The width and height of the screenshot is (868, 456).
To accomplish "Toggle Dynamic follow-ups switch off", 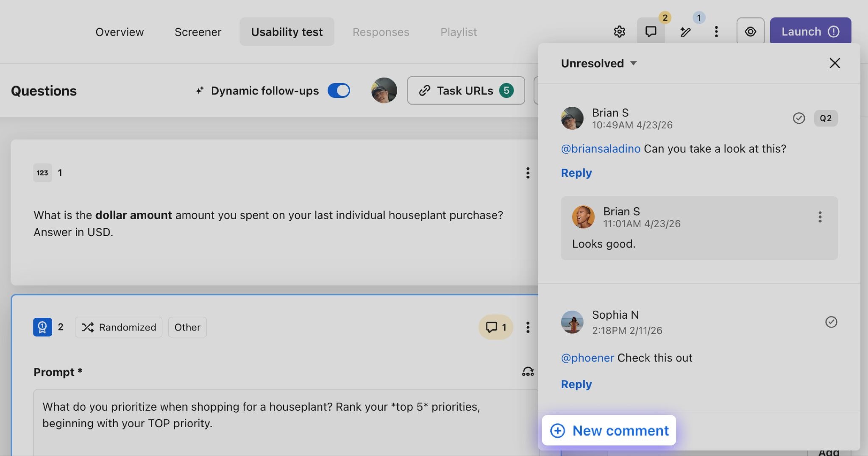I will coord(339,91).
